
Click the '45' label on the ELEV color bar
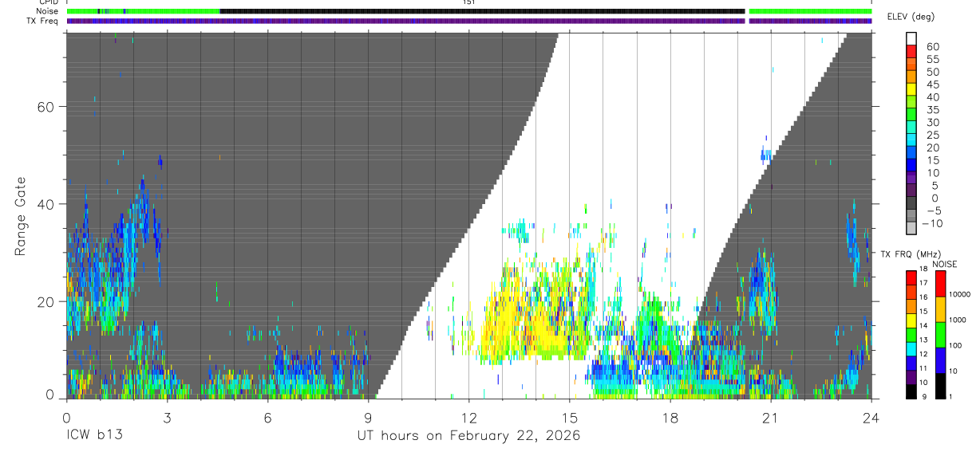coord(932,85)
